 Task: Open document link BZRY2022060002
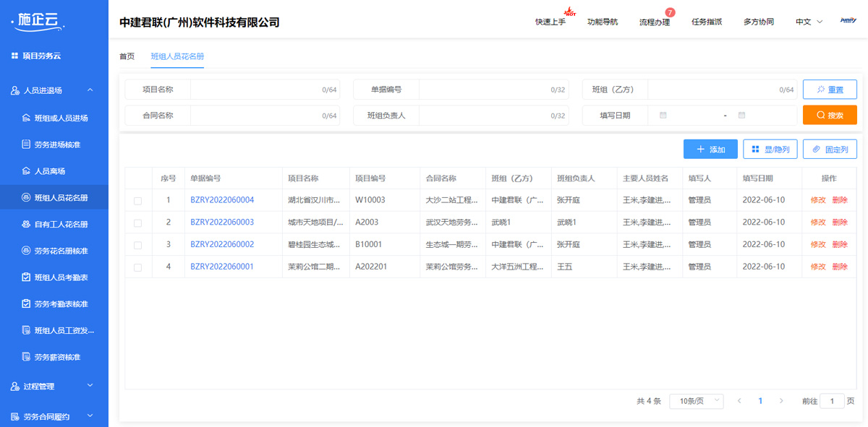222,245
